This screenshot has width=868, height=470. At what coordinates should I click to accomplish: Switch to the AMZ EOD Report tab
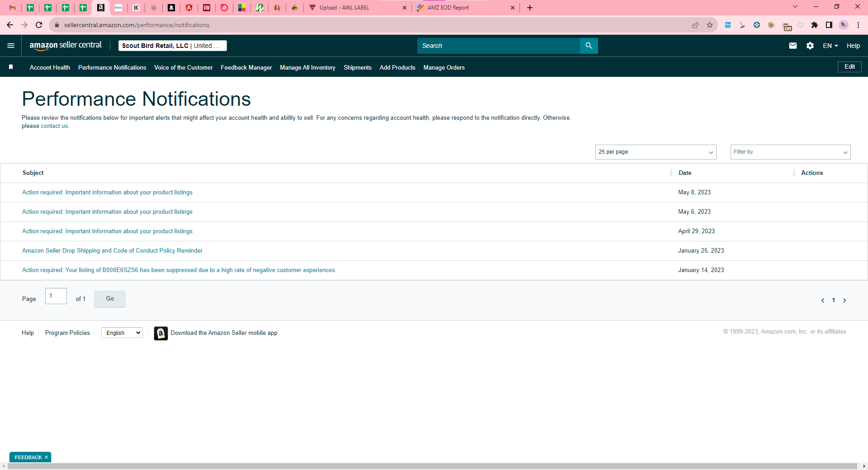point(448,8)
